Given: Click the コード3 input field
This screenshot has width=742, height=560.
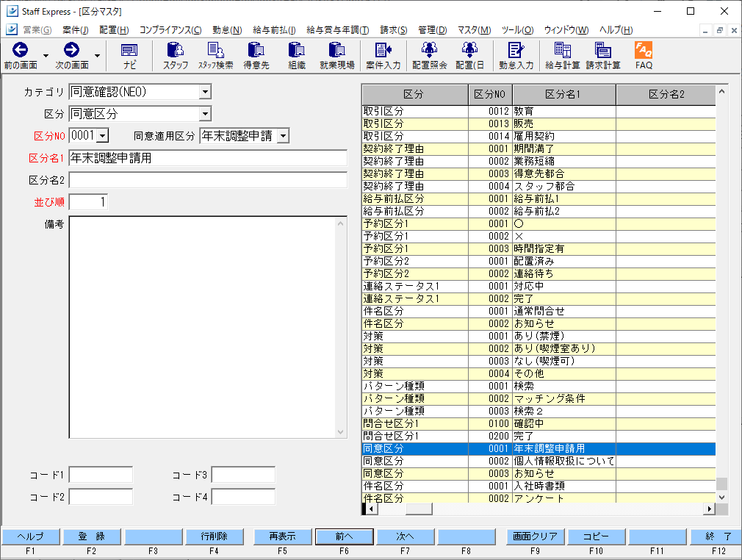Looking at the screenshot, I should (243, 475).
